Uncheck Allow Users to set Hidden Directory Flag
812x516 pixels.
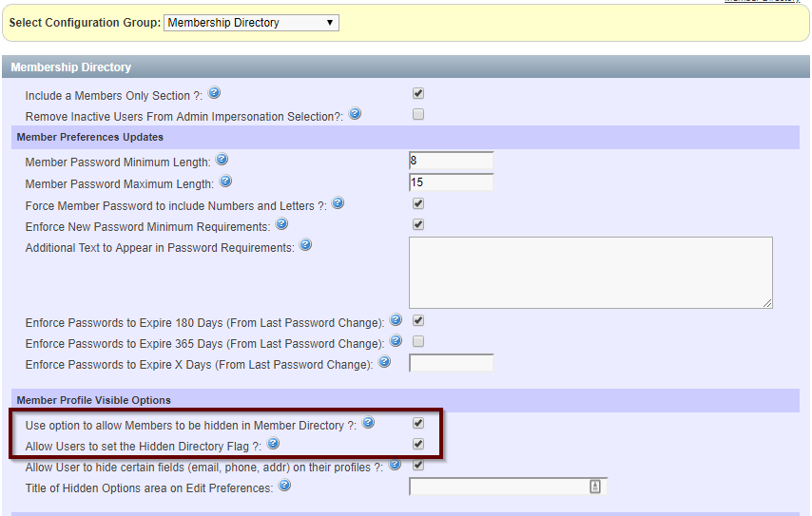pos(418,444)
